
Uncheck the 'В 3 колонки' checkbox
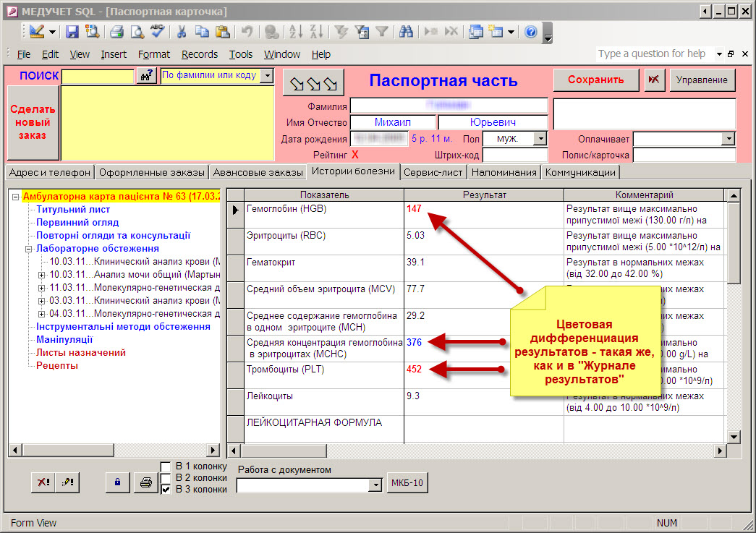coord(166,490)
